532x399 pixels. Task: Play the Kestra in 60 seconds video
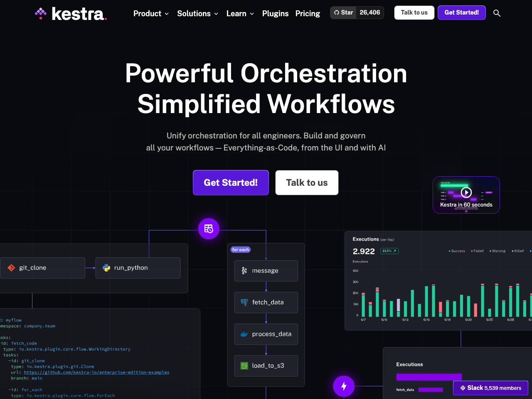click(x=466, y=192)
